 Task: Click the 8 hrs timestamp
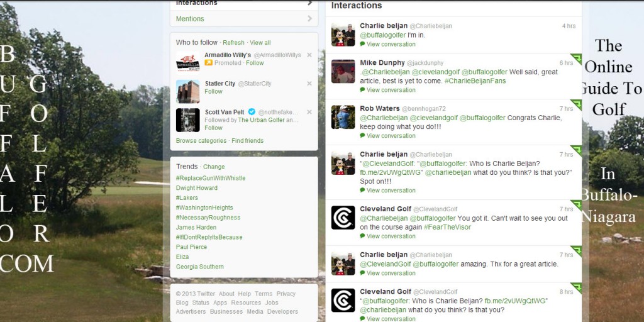tap(567, 292)
